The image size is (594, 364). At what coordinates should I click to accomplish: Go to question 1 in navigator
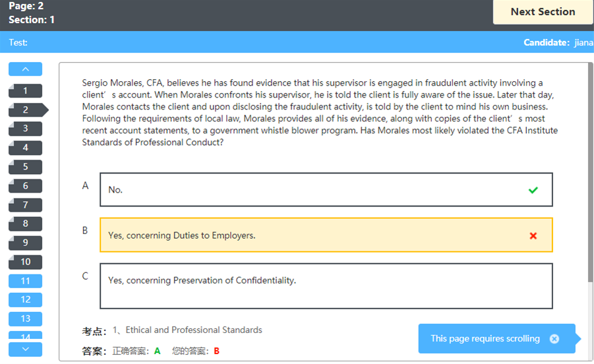(x=25, y=91)
